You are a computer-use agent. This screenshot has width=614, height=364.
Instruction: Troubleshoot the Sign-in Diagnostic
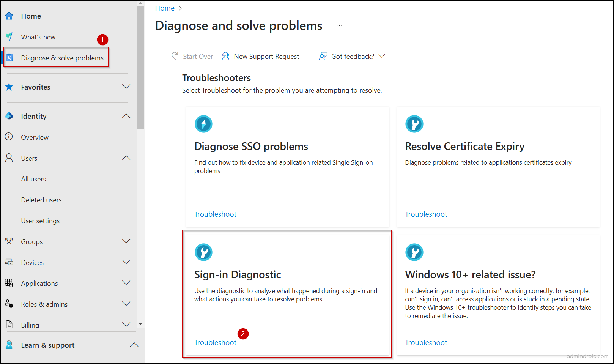click(x=215, y=342)
